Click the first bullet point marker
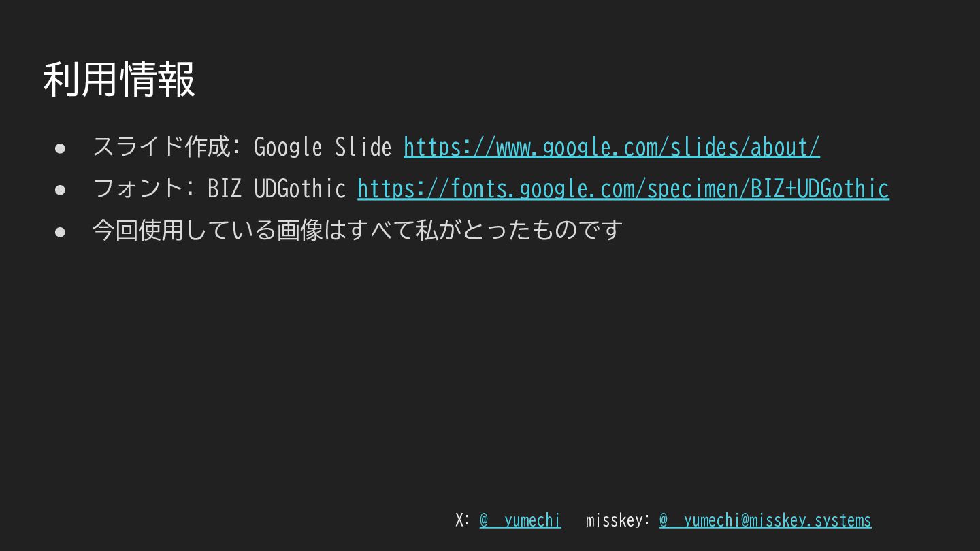 pyautogui.click(x=60, y=148)
